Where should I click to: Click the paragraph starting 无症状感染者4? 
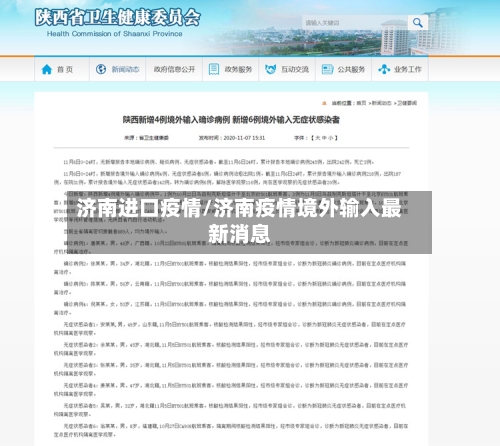[231, 390]
